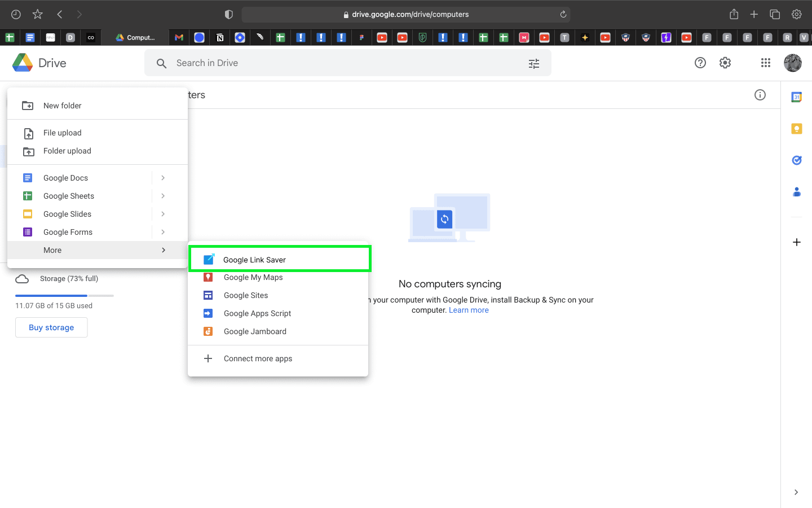Click the Get add-ons plus icon

pos(796,242)
